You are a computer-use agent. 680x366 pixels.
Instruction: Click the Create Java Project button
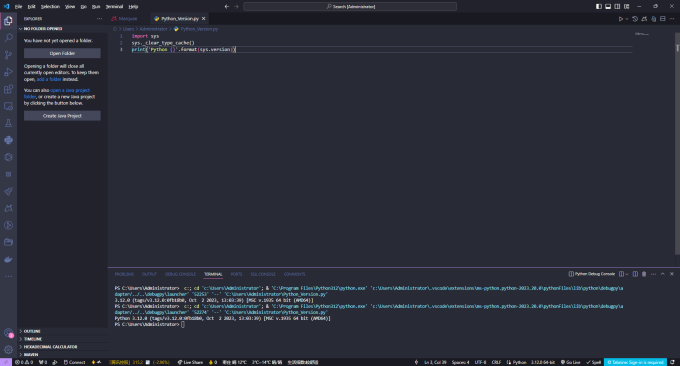(62, 116)
